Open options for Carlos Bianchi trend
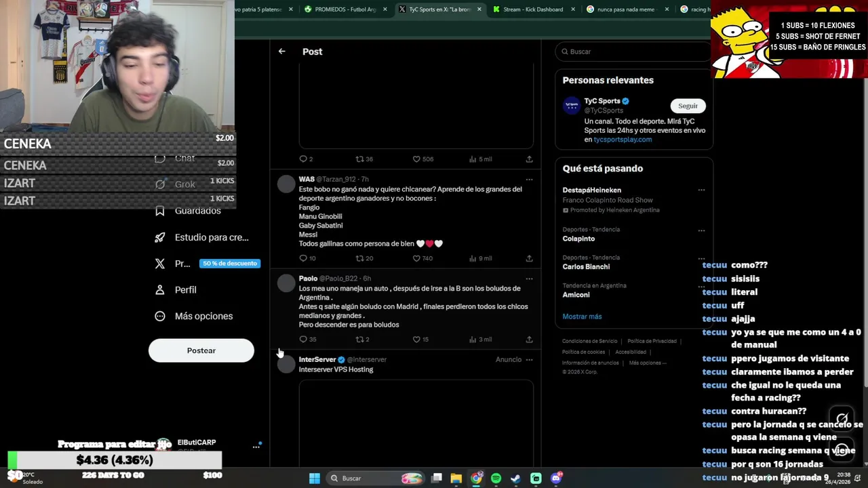 pyautogui.click(x=701, y=258)
